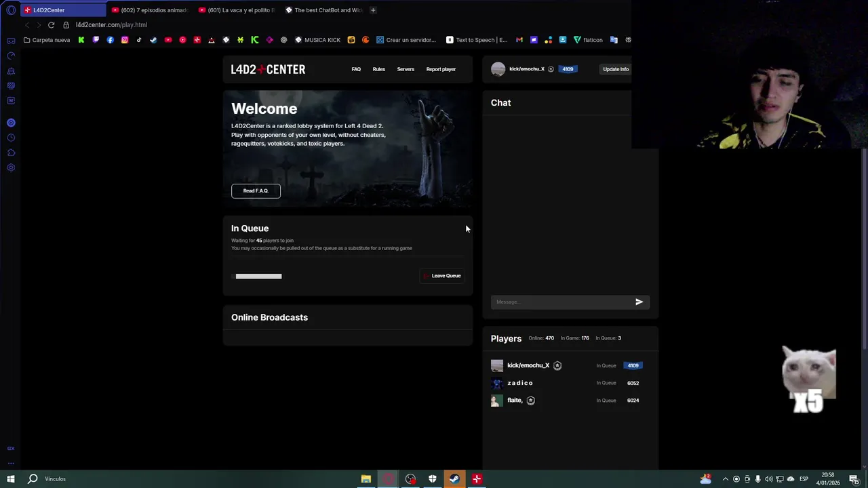Click the kick/emochu_X name in Players list
868x488 pixels.
[528, 366]
